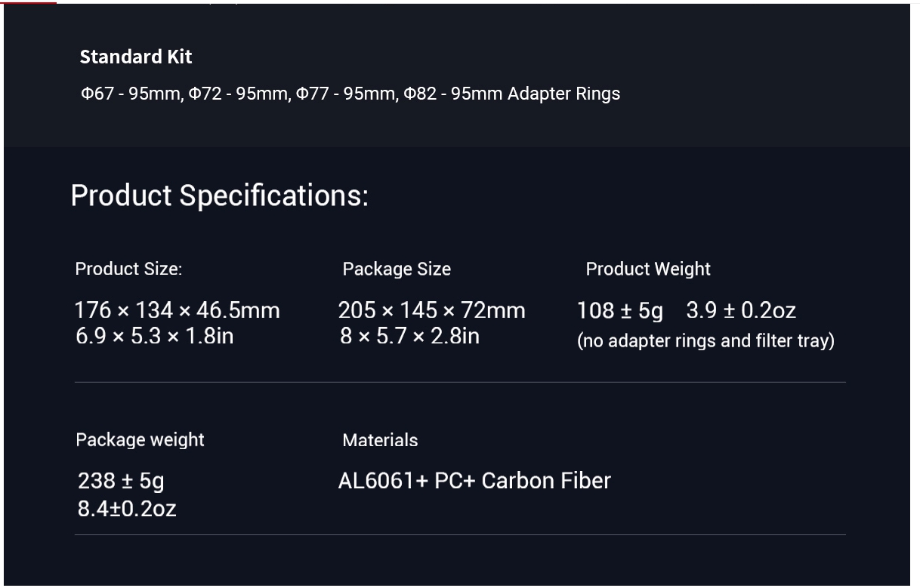Click the no adapter rings and filter tray note
This screenshot has width=920, height=588.
click(706, 340)
